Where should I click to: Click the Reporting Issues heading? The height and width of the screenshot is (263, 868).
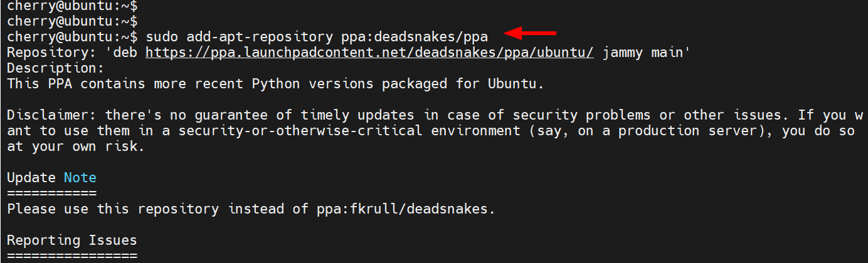tap(72, 240)
